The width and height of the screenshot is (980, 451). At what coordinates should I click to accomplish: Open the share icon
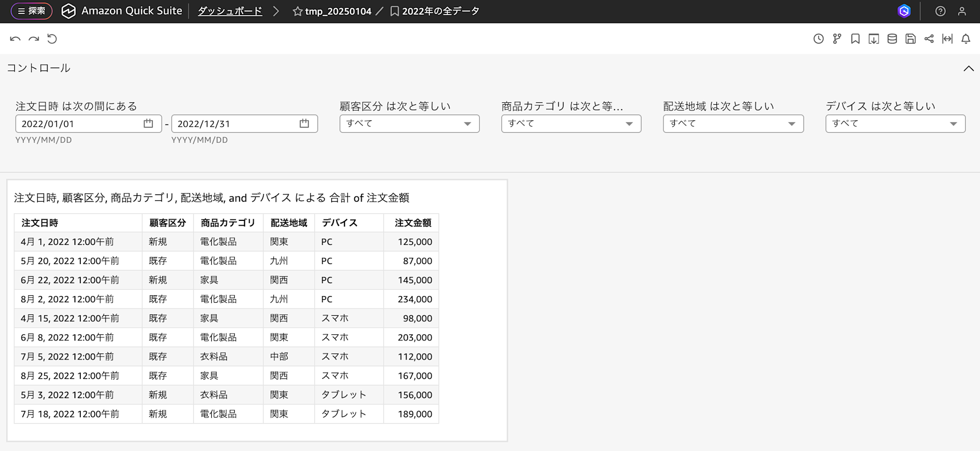pyautogui.click(x=929, y=39)
